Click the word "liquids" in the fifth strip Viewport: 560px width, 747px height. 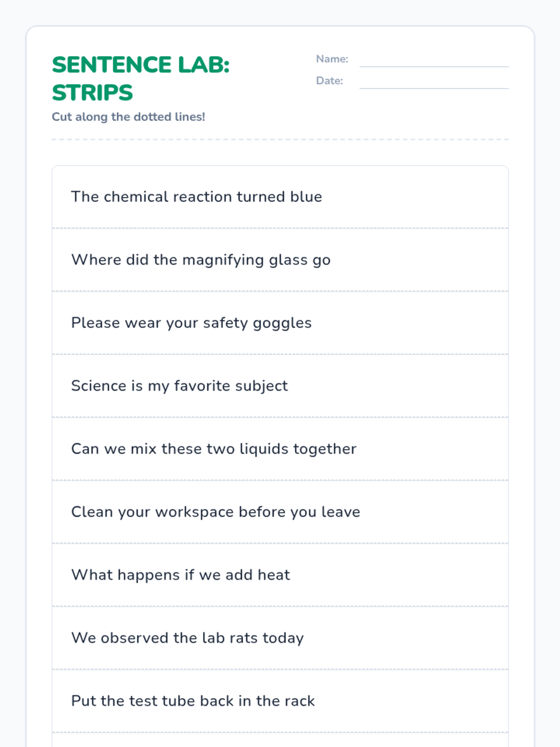pyautogui.click(x=264, y=449)
